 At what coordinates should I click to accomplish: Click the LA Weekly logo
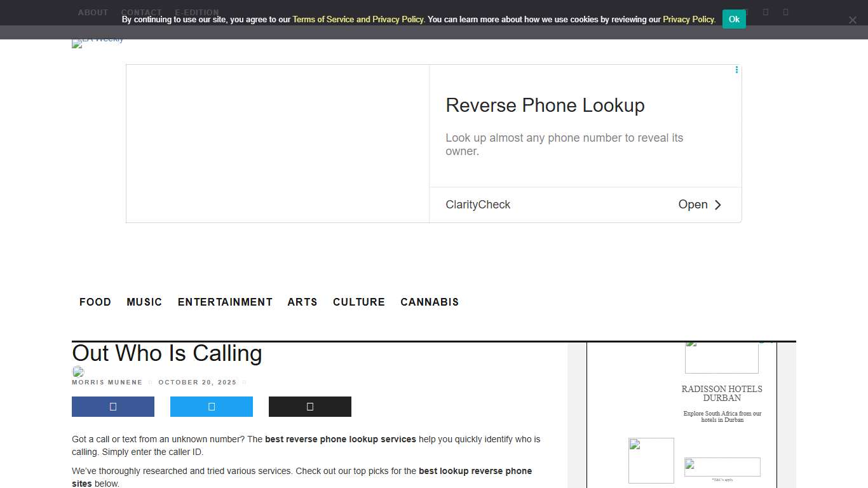97,43
